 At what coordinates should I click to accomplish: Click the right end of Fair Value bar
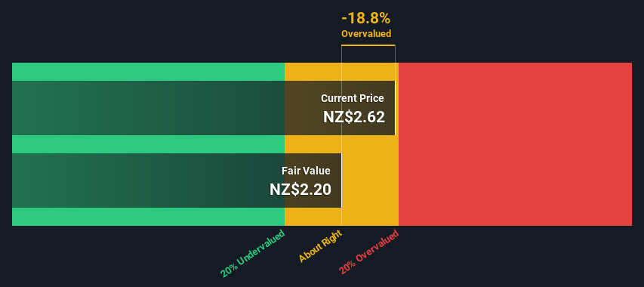341,181
